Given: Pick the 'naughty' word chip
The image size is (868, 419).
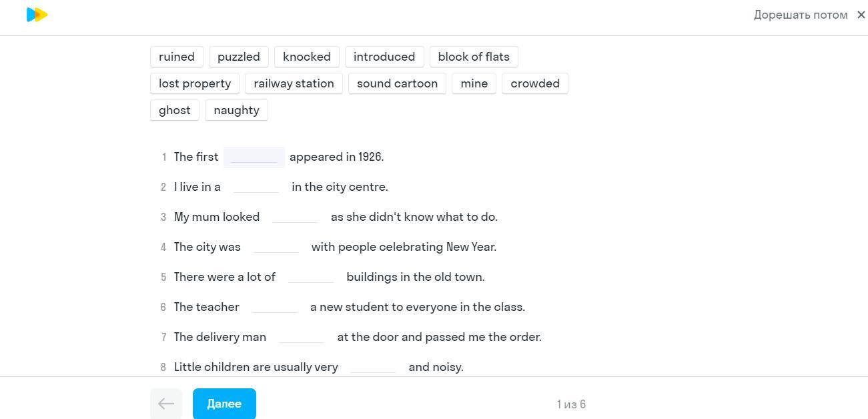Looking at the screenshot, I should pos(236,110).
